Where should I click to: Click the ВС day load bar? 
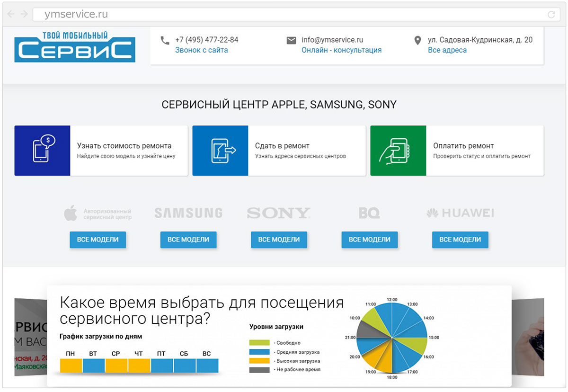click(207, 365)
